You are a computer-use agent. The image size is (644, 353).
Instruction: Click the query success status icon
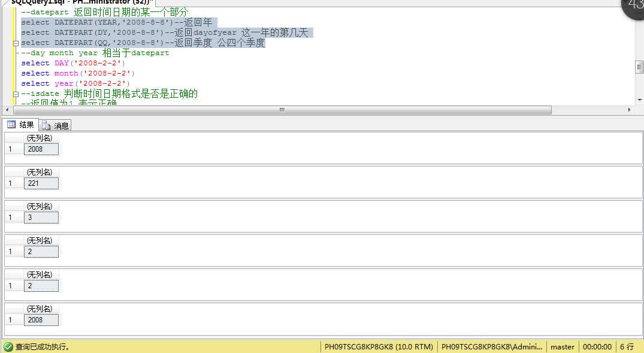point(8,347)
